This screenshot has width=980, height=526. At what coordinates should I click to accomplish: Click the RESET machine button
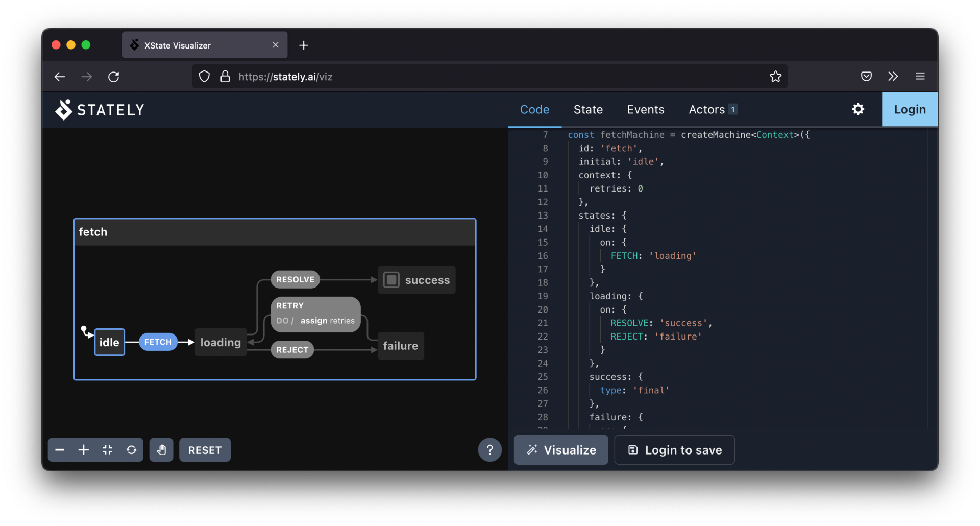click(x=205, y=450)
